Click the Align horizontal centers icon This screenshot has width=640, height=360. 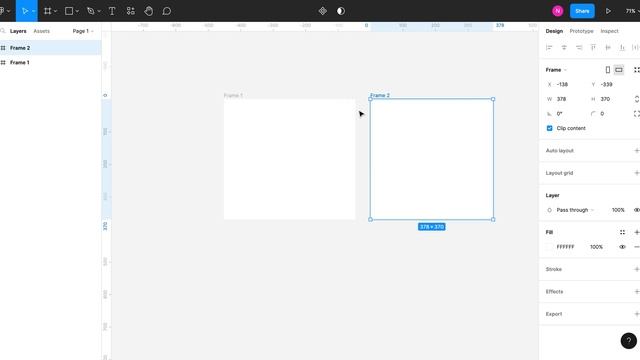[564, 48]
